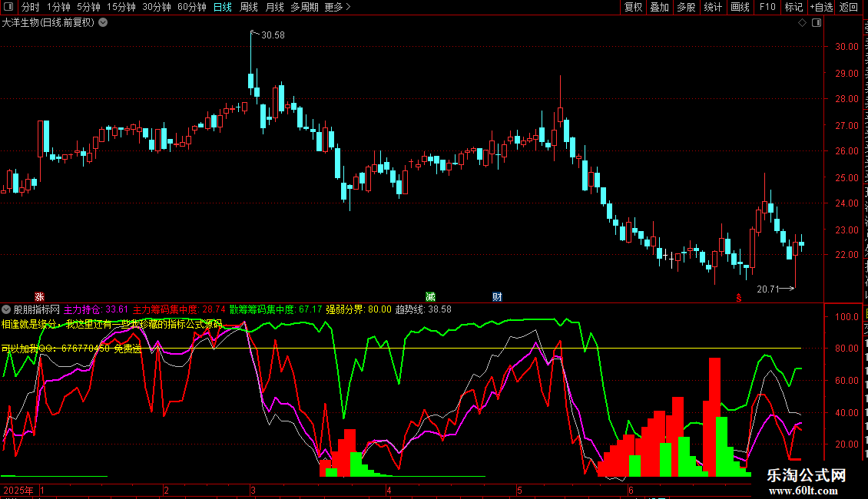Select the 日线 daily chart tab
Screen dimensions: 868x499
(223, 7)
